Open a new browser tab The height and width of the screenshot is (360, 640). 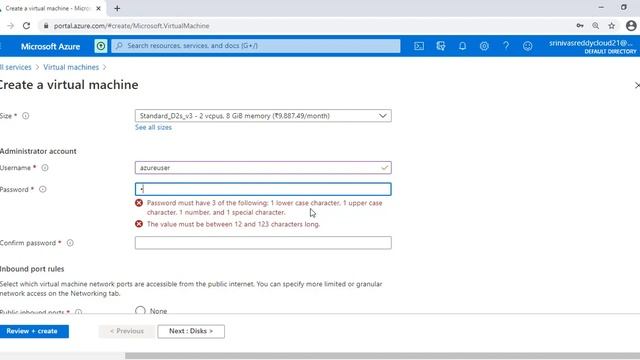tap(117, 8)
